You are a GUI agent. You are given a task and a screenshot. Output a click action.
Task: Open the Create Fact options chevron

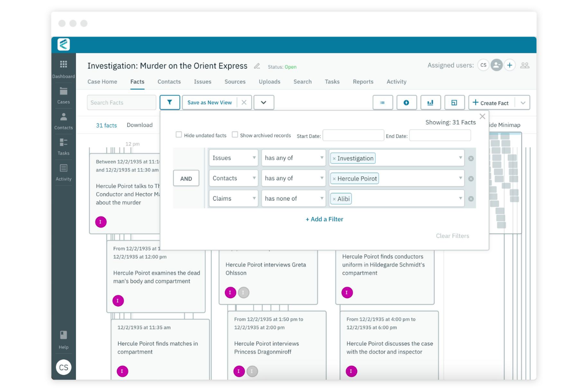523,102
